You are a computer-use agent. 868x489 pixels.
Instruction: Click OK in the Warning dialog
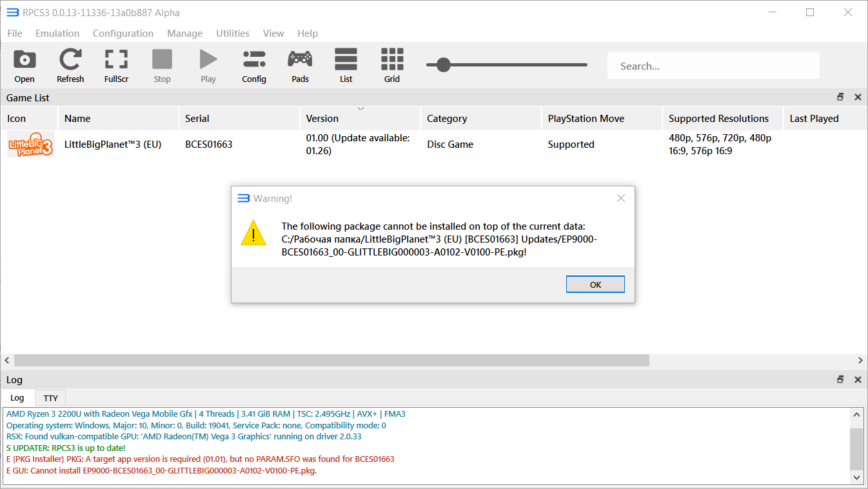tap(595, 284)
